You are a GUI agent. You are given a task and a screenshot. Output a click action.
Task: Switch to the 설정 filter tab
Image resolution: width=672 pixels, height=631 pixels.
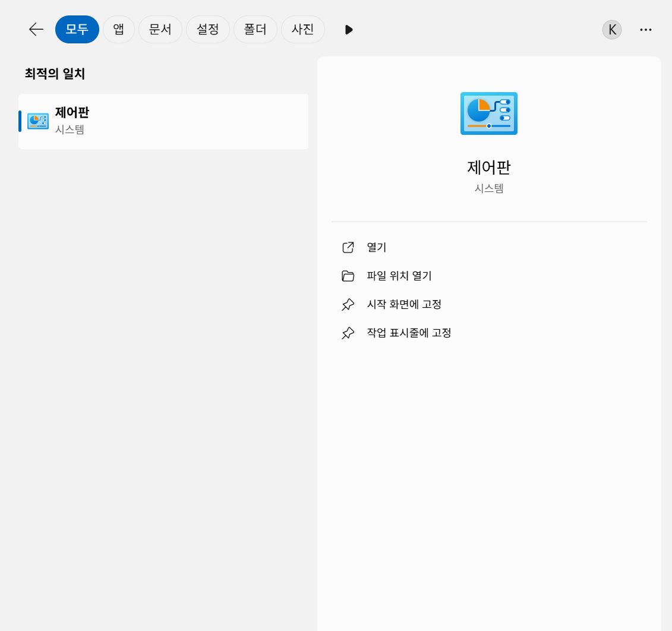click(x=207, y=29)
